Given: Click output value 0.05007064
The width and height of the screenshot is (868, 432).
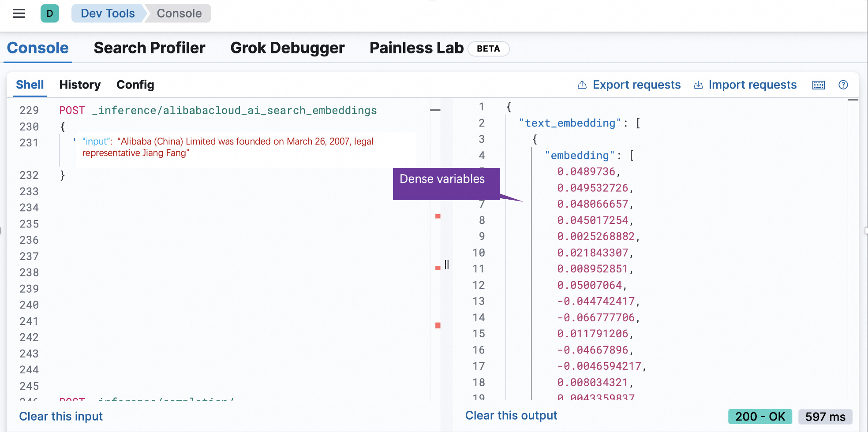Looking at the screenshot, I should [x=589, y=285].
